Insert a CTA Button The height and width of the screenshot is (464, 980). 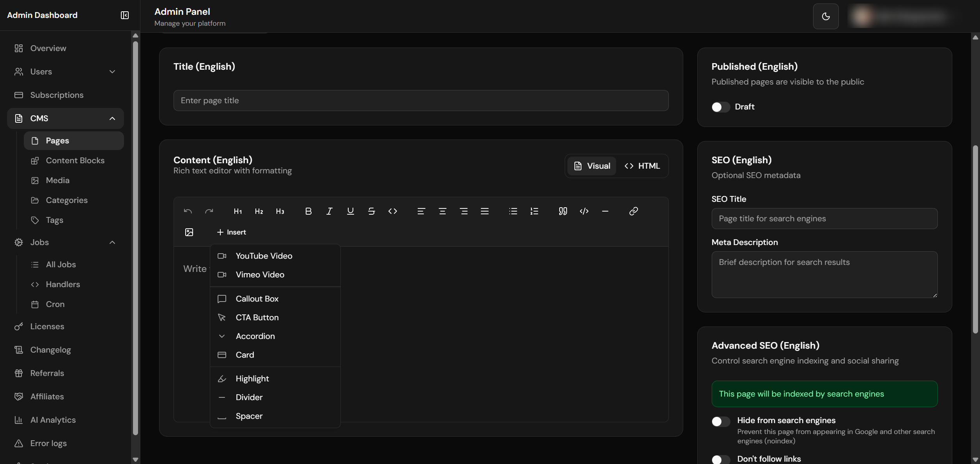coord(275,318)
